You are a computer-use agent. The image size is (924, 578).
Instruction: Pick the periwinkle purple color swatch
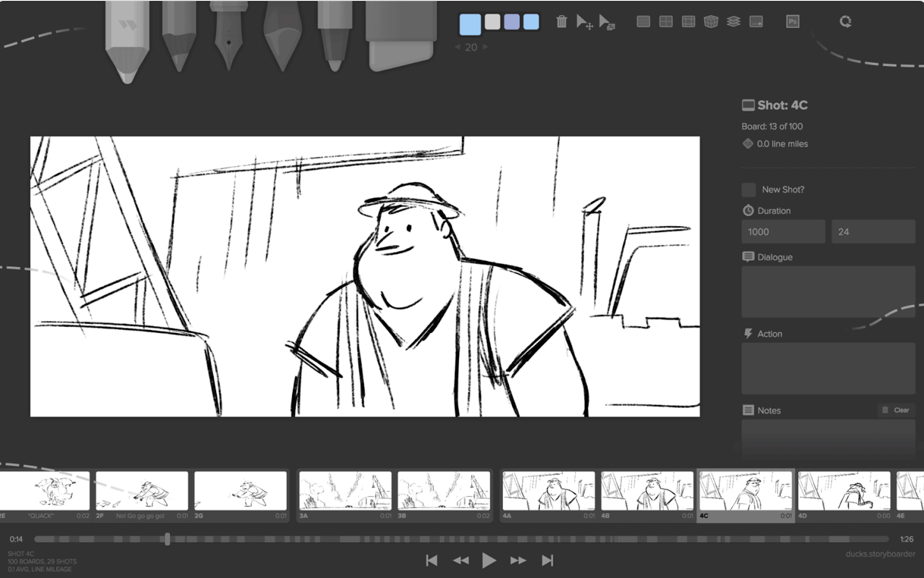pos(512,22)
